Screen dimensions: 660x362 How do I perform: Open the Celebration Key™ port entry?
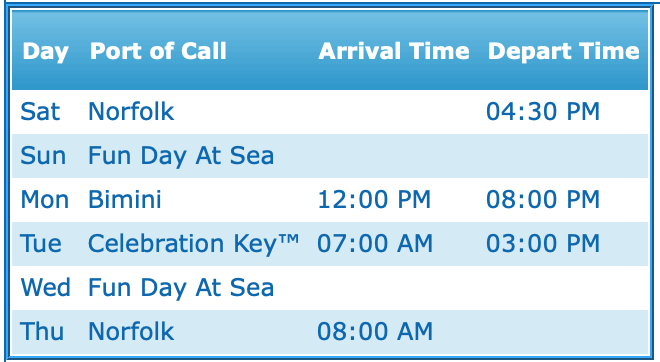coord(194,244)
